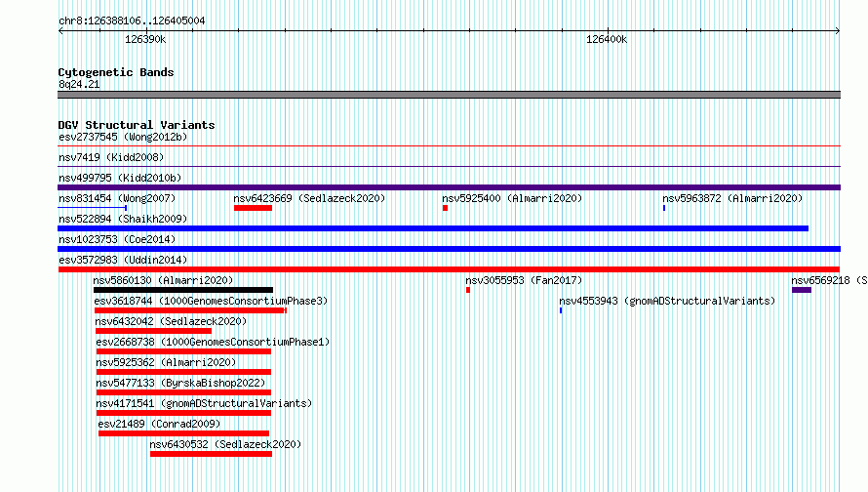This screenshot has height=492, width=868.
Task: Click the thin purple nsv7419 line
Action: click(x=449, y=167)
